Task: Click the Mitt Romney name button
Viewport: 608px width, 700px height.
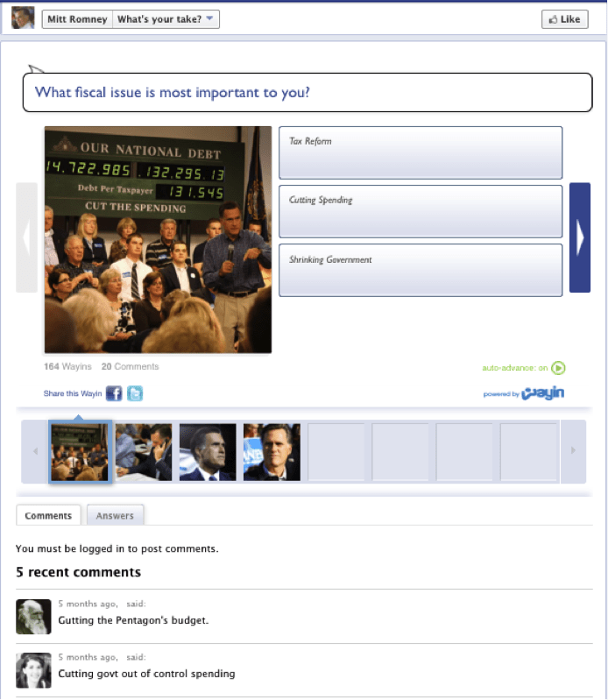Action: tap(77, 19)
